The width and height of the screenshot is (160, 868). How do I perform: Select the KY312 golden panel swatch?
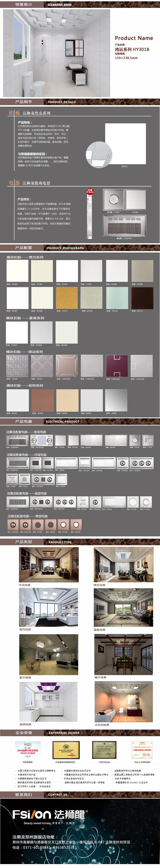[67, 298]
